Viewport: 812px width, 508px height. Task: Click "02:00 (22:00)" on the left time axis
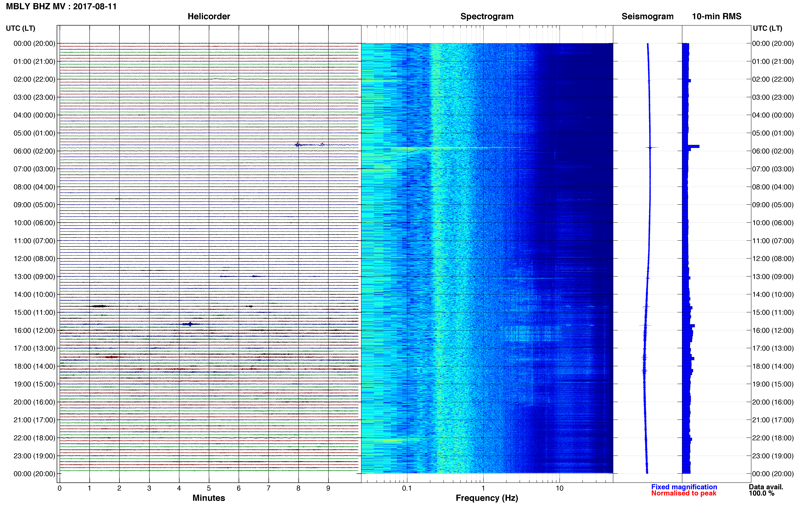pos(34,79)
